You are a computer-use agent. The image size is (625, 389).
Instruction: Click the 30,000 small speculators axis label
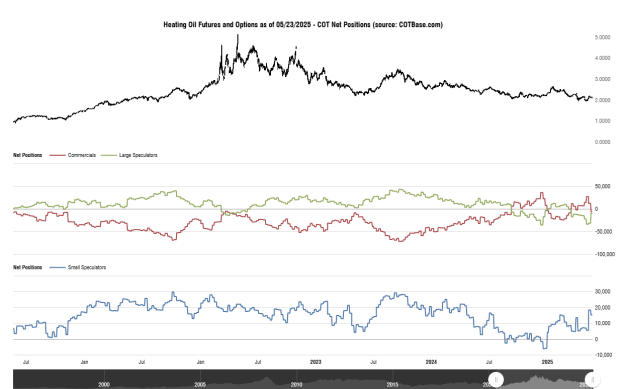pyautogui.click(x=602, y=292)
